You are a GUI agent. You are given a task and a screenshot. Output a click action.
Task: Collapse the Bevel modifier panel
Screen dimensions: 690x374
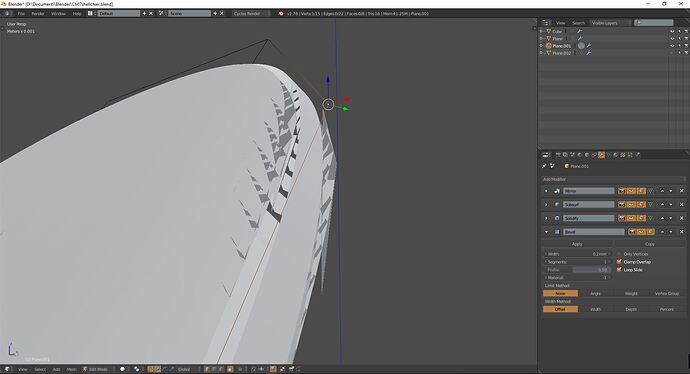[x=547, y=232]
